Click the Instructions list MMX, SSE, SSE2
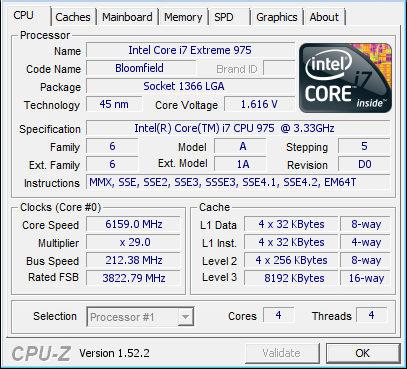This screenshot has width=407, height=369. pyautogui.click(x=238, y=182)
